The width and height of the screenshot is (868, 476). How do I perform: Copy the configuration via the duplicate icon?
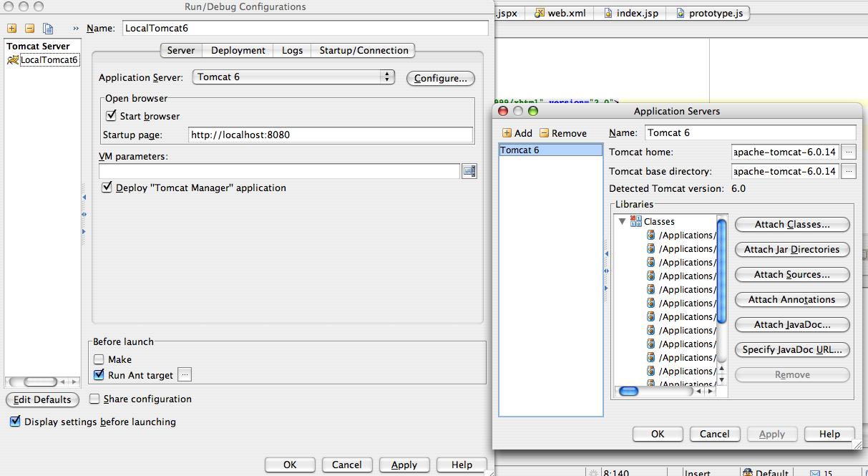click(x=47, y=27)
